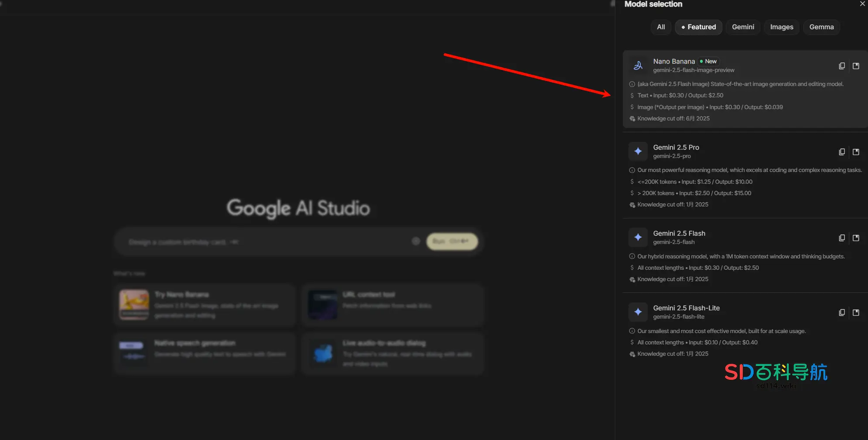Filter models by Gemini
The height and width of the screenshot is (440, 868).
point(743,27)
